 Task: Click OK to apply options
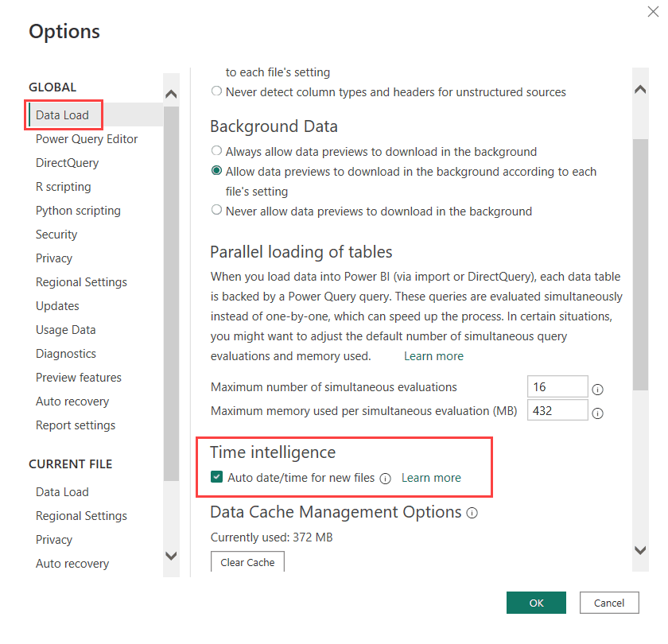(536, 603)
